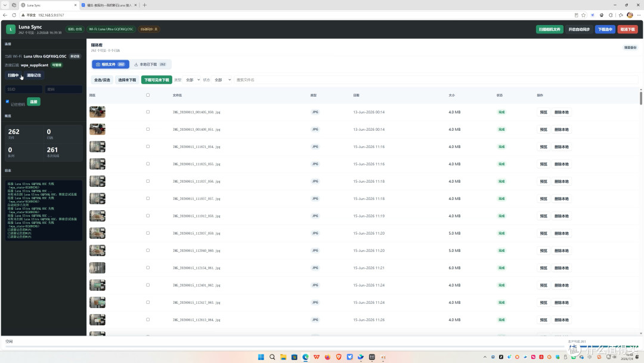The width and height of the screenshot is (644, 363).
Task: Bookmark this page with star icon
Action: 584,15
